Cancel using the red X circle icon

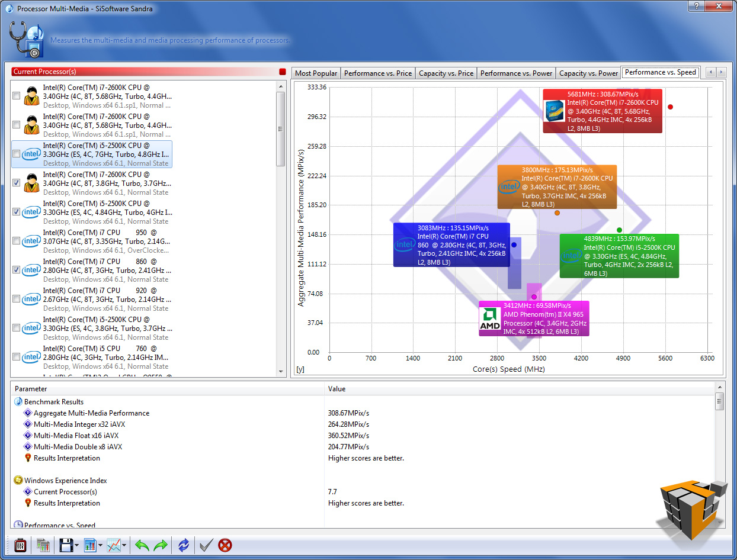click(225, 545)
